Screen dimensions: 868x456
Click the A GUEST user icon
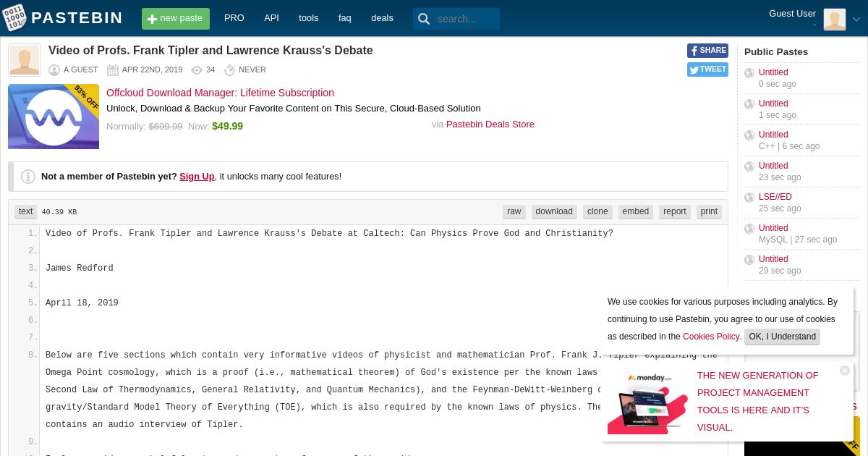[x=54, y=70]
